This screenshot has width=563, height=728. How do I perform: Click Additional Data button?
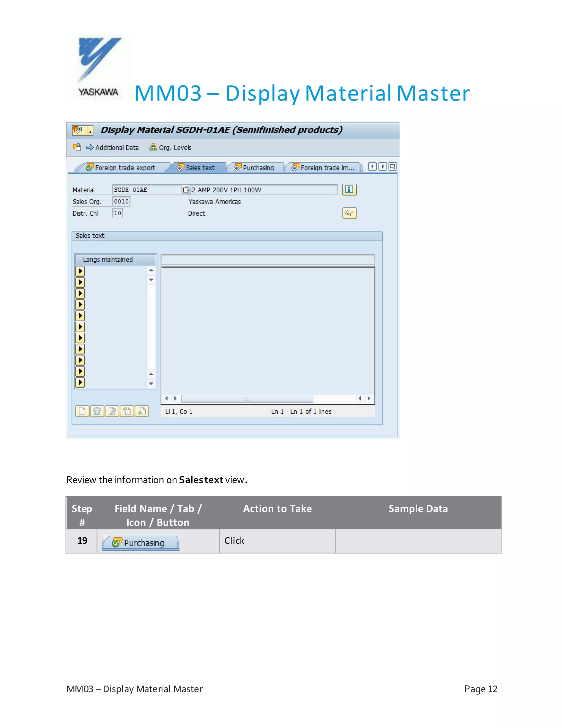click(112, 147)
